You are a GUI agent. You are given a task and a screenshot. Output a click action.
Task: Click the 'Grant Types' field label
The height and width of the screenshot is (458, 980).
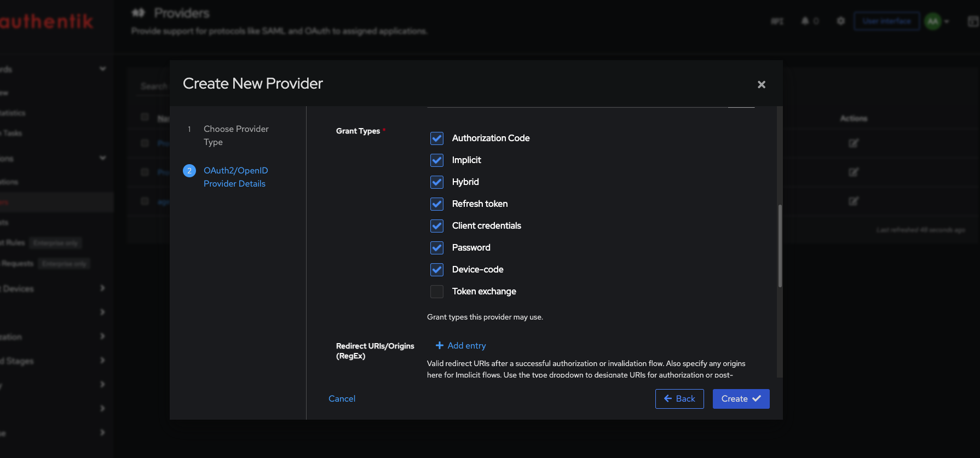(x=358, y=131)
